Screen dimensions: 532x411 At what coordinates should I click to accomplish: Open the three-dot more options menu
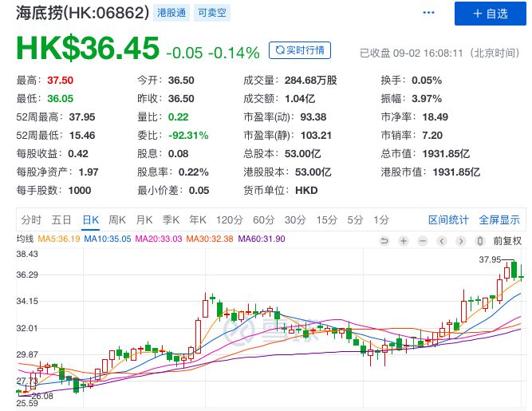[428, 13]
